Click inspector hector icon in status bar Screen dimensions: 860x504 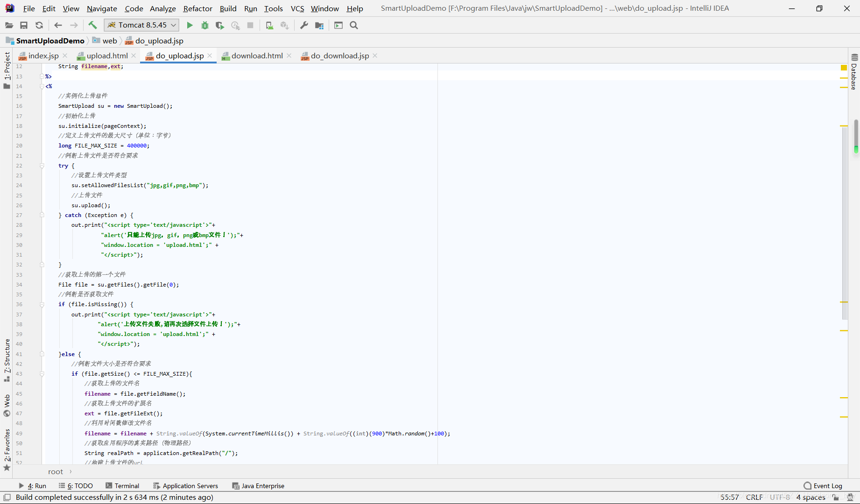(850, 497)
